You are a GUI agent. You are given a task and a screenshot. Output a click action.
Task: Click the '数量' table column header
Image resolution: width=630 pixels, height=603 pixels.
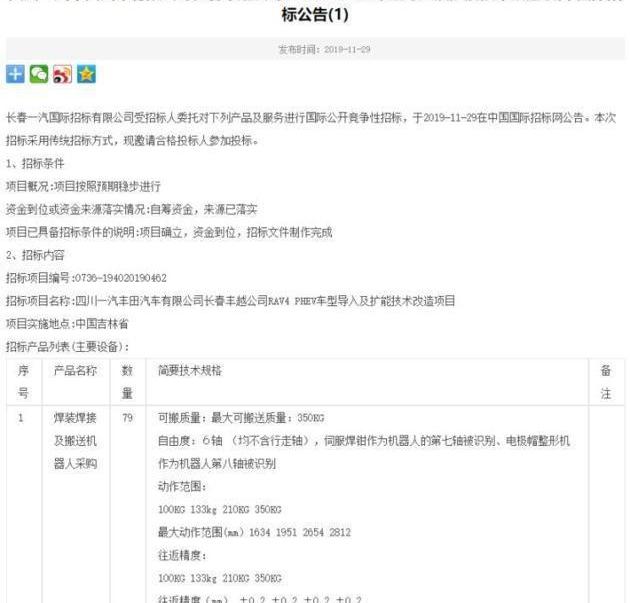point(127,382)
